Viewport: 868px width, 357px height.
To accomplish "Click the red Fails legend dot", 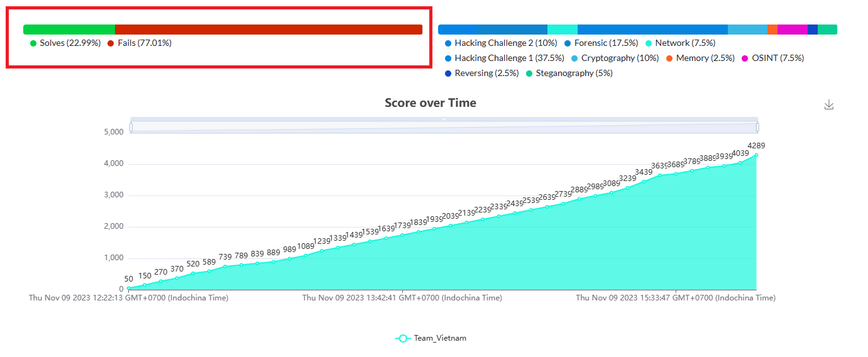I will (x=111, y=43).
